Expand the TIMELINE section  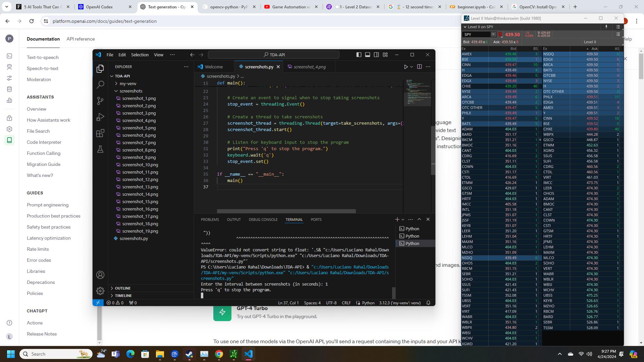click(123, 296)
